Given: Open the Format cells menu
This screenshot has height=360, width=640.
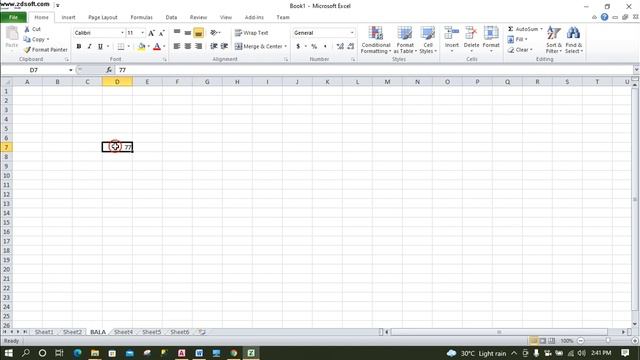Looking at the screenshot, I should pos(491,39).
